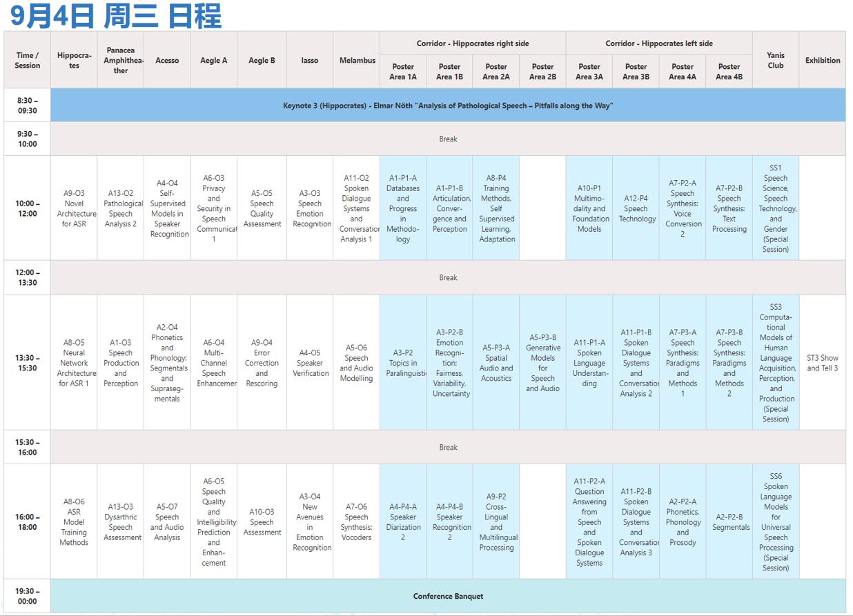Image resolution: width=853 pixels, height=616 pixels.
Task: Click A8-O5 Neural Network Architecture session
Action: 74,363
